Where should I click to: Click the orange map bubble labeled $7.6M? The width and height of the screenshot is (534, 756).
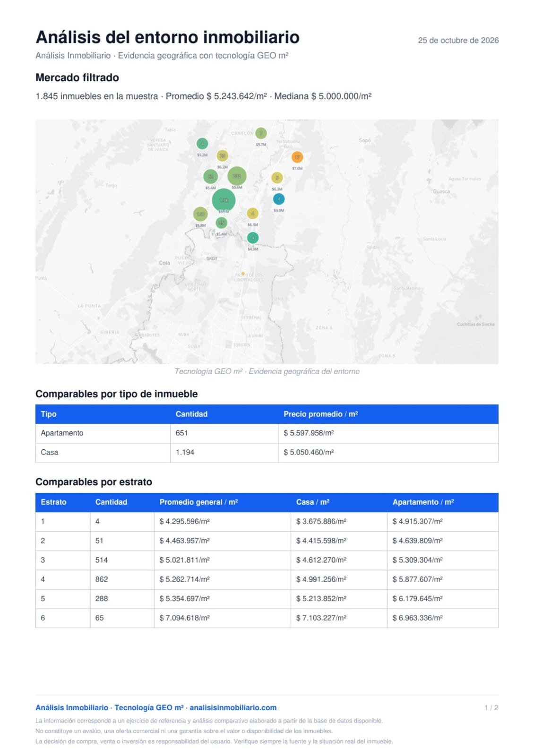[297, 157]
